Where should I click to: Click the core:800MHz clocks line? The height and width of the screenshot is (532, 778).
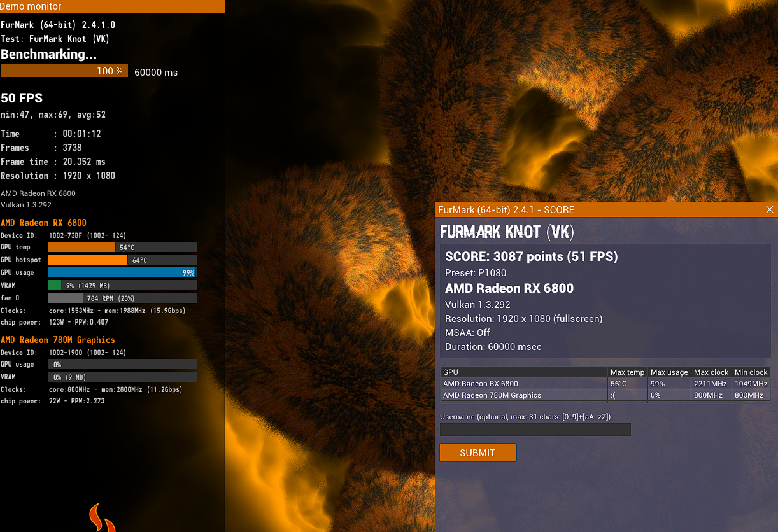92,389
